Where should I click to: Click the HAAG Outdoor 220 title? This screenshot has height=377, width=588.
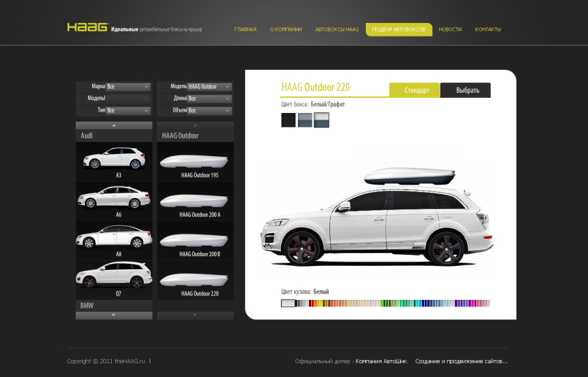[x=316, y=87]
